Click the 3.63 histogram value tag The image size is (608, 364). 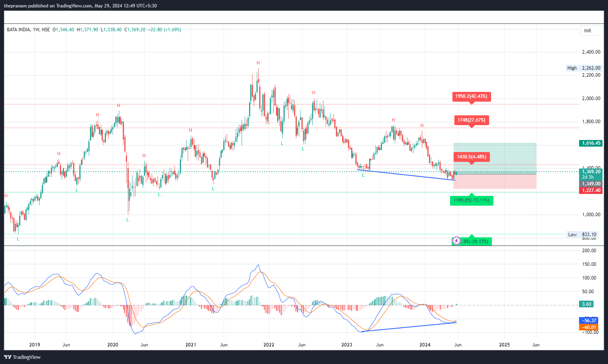(586, 304)
